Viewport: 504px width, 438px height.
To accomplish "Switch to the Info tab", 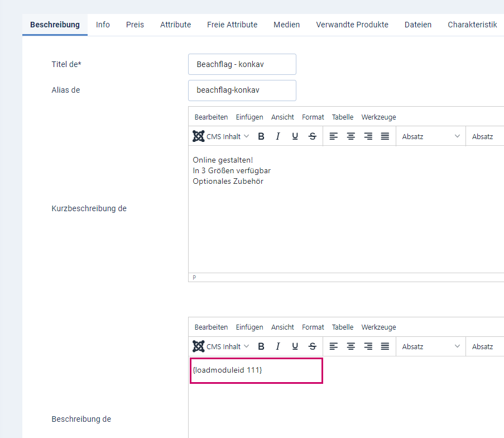I will tap(103, 25).
